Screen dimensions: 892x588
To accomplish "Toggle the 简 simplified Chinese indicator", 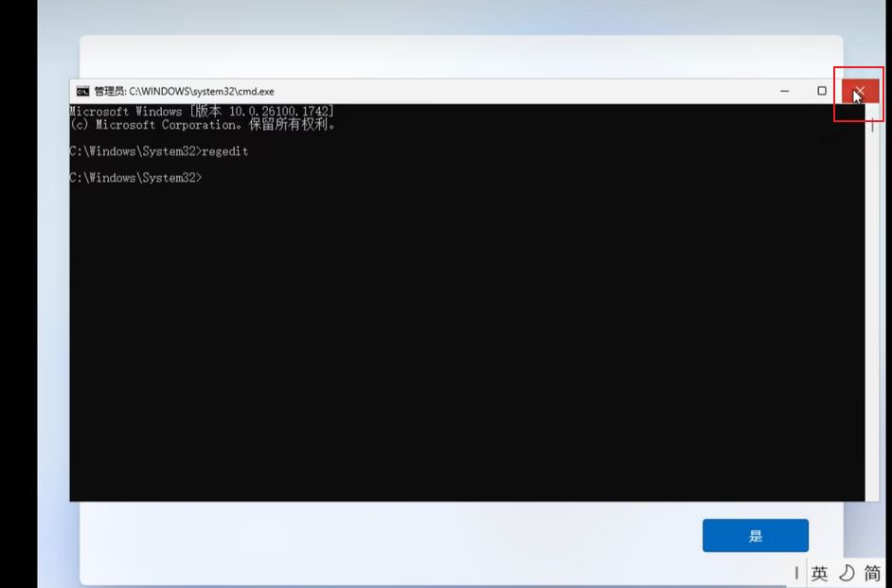I will [872, 573].
